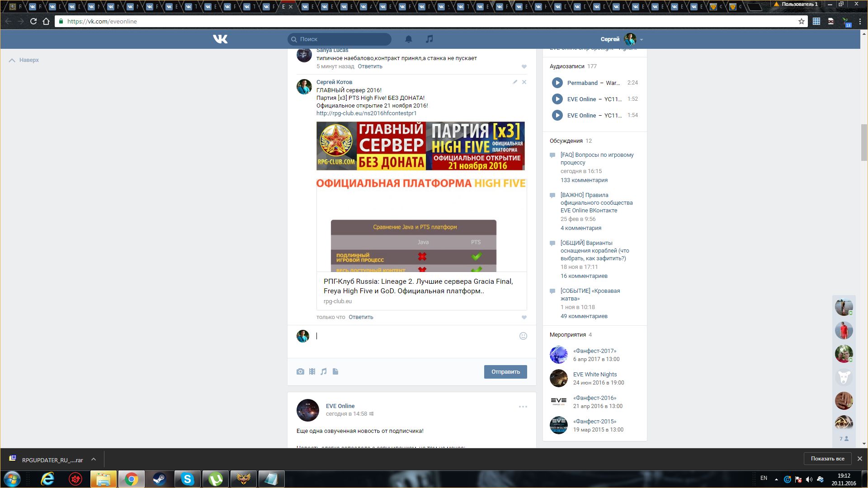Open VK notifications bell icon
Viewport: 868px width, 488px height.
click(408, 39)
